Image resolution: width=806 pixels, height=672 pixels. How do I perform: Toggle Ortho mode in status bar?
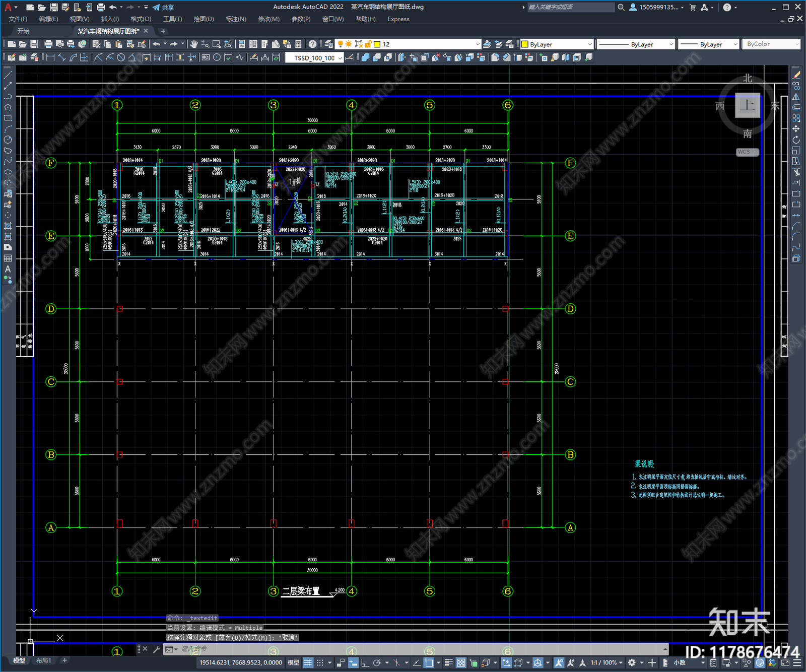point(364,663)
